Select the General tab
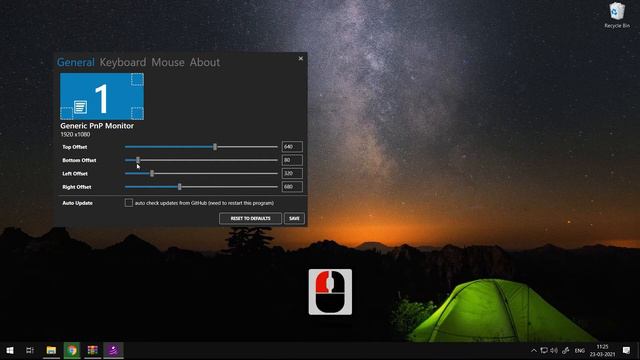The height and width of the screenshot is (360, 640). click(76, 62)
